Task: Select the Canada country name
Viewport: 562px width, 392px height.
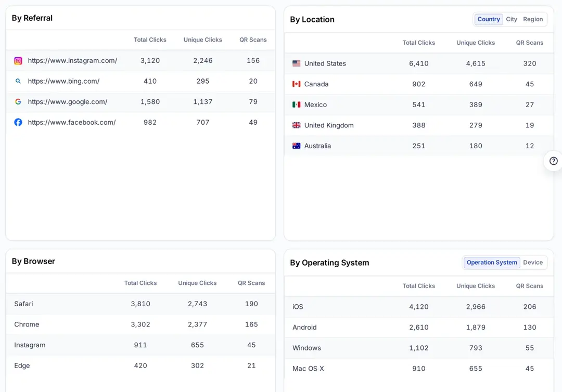Action: point(316,84)
